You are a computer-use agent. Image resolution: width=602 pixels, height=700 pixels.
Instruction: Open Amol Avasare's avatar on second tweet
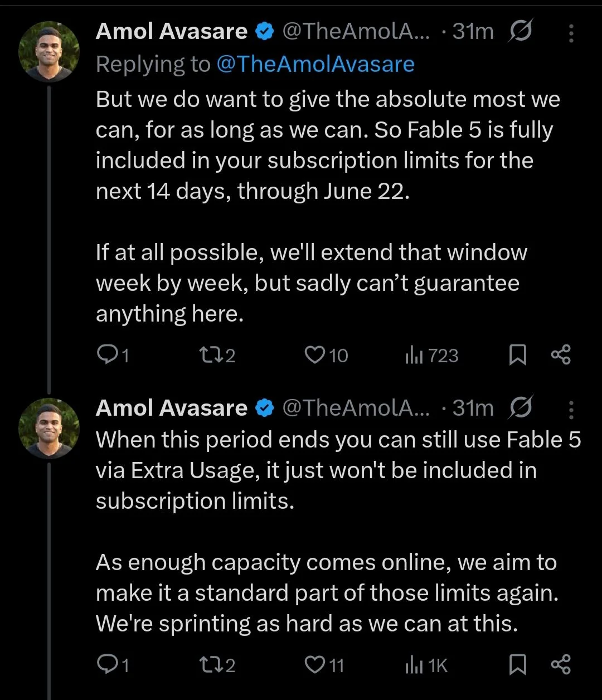pos(49,428)
